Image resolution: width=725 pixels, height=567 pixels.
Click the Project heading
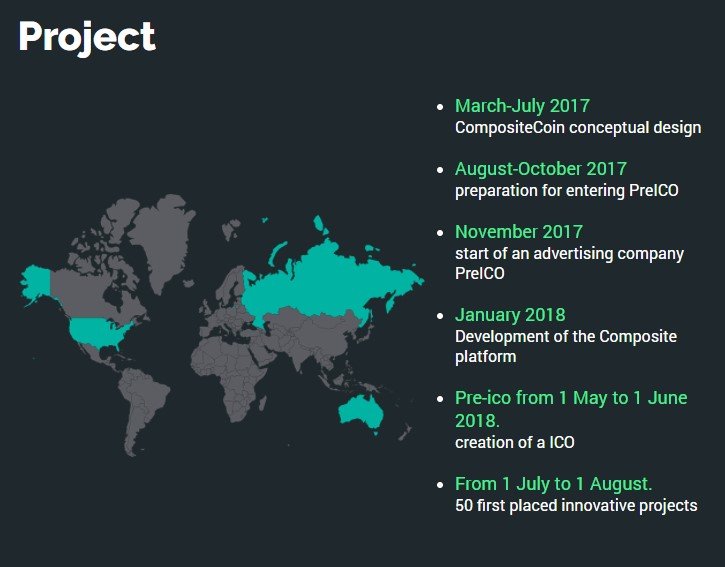point(87,37)
